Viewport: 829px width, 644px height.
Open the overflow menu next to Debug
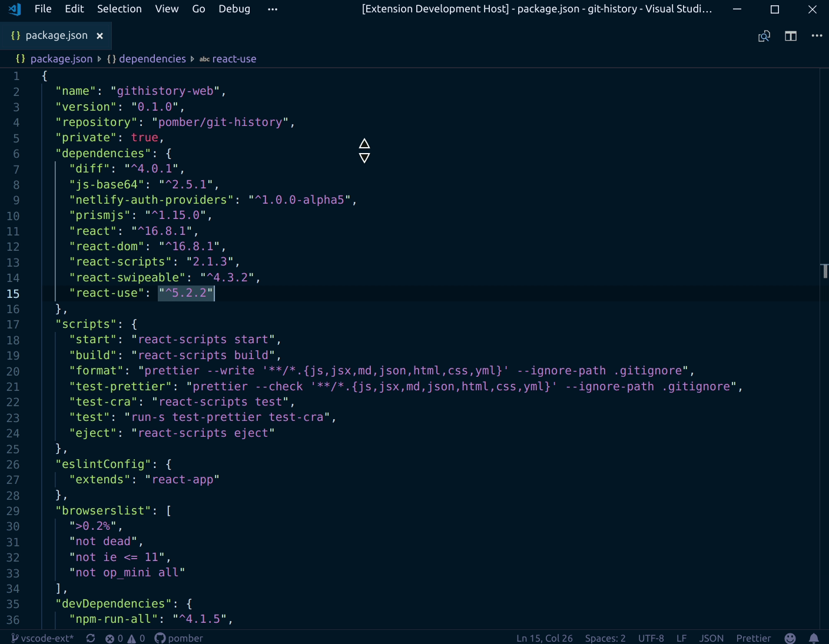pos(272,9)
